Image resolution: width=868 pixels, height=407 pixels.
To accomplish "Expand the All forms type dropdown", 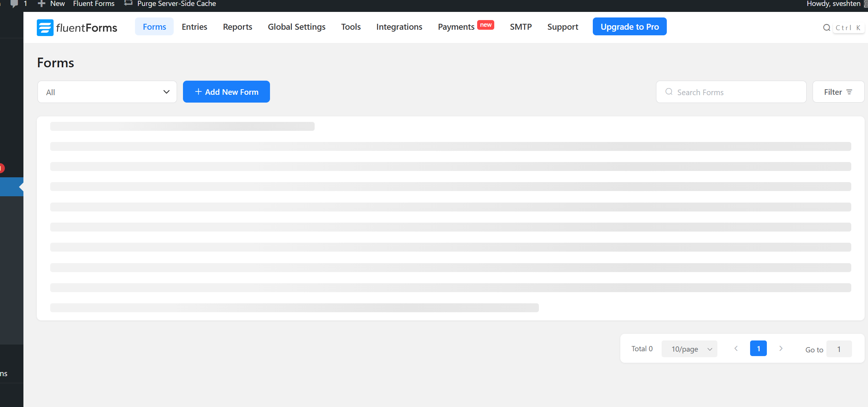I will [x=107, y=92].
